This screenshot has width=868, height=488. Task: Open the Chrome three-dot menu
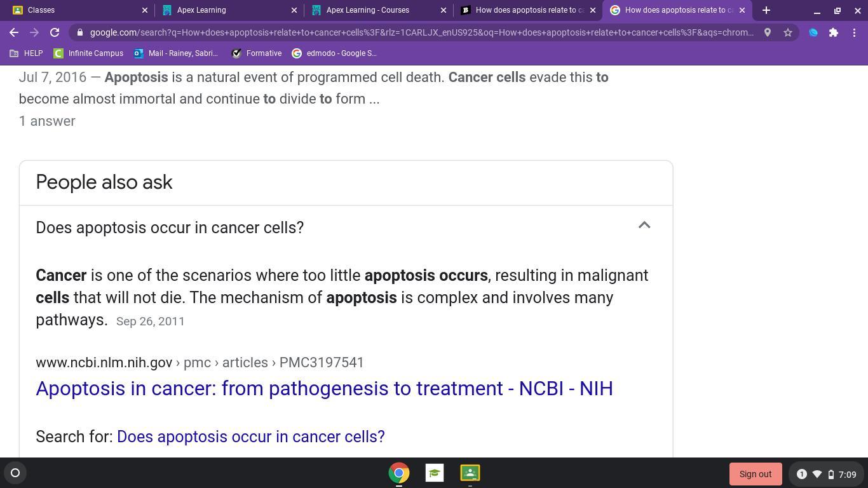854,32
